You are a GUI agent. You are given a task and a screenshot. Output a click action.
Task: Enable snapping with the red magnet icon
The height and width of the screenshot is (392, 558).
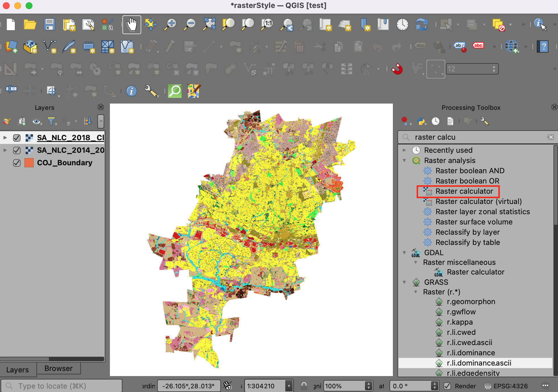tap(397, 69)
